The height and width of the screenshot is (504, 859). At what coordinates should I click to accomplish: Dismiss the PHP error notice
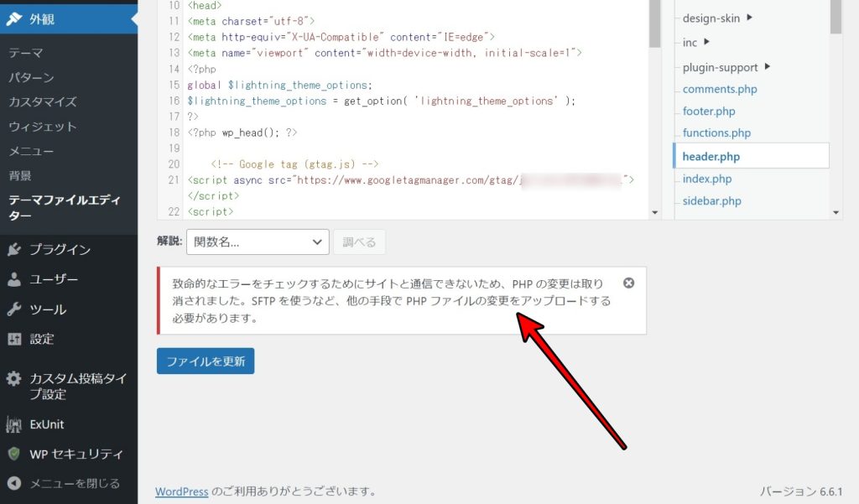[629, 283]
